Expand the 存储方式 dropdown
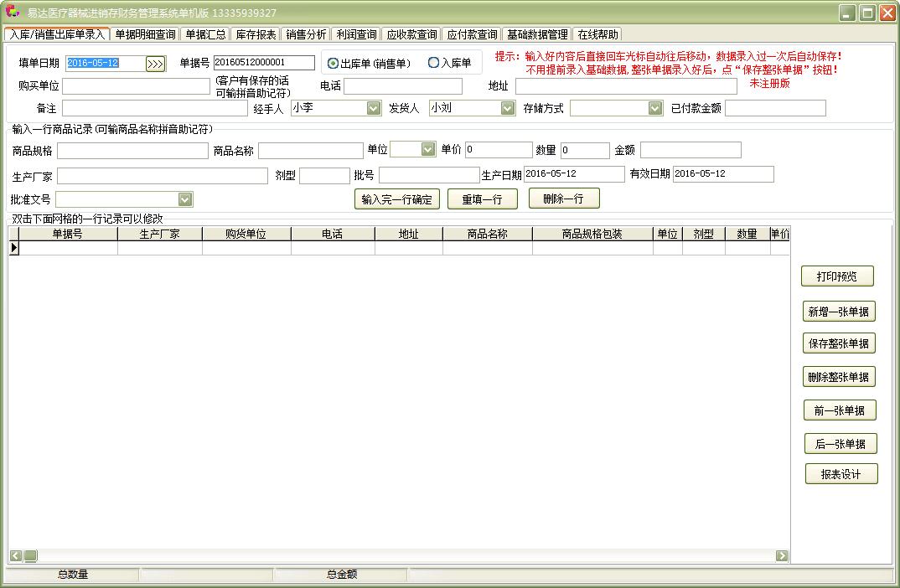 click(655, 108)
